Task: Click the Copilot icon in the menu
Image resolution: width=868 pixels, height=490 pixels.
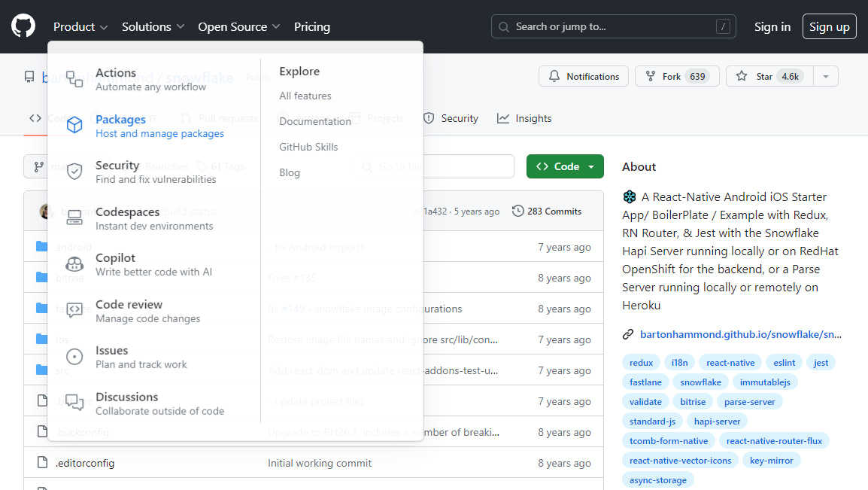Action: click(x=74, y=264)
